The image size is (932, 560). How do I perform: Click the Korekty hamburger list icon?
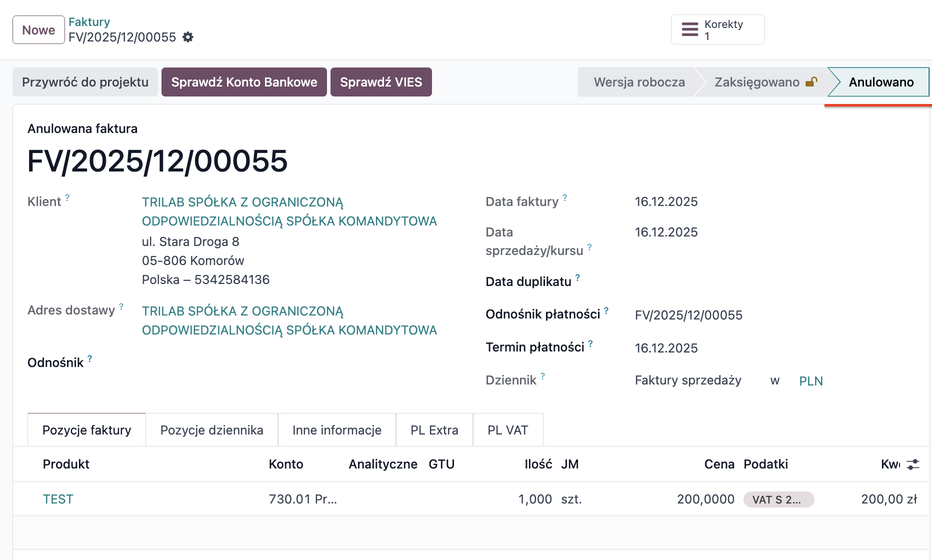tap(689, 29)
